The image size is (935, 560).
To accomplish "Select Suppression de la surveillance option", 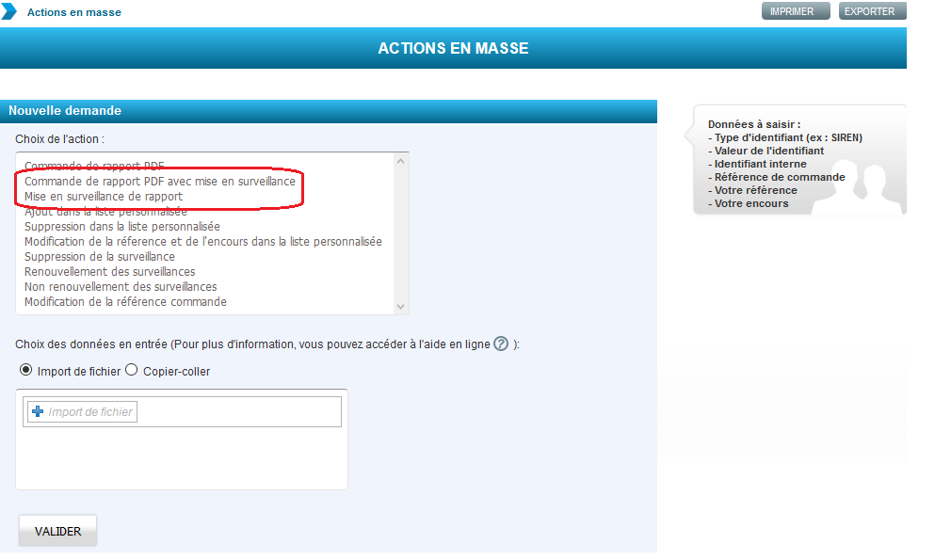I will tap(99, 256).
